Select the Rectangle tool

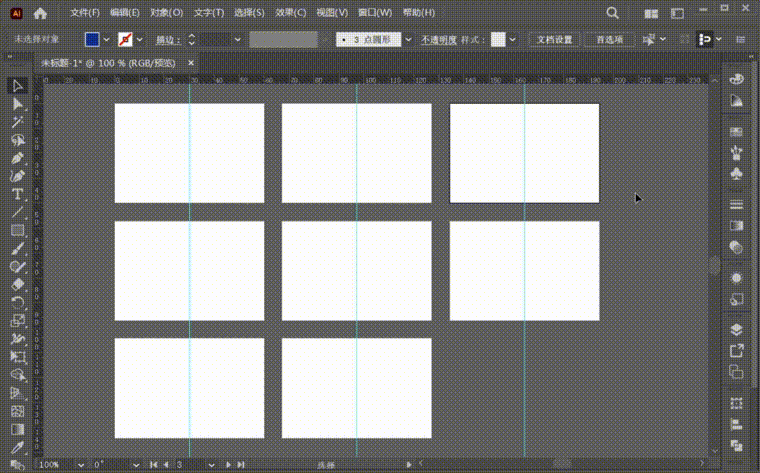coord(17,230)
